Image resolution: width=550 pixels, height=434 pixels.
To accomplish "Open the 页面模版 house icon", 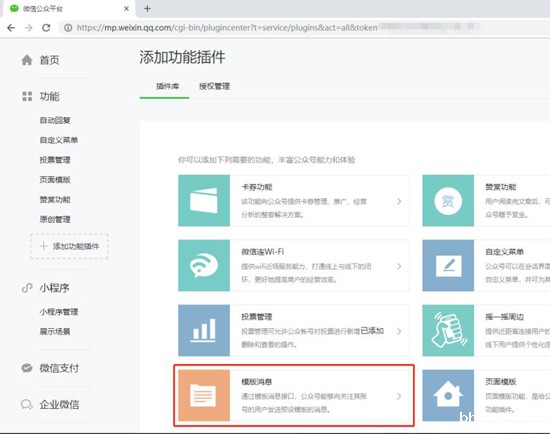I will click(x=448, y=395).
